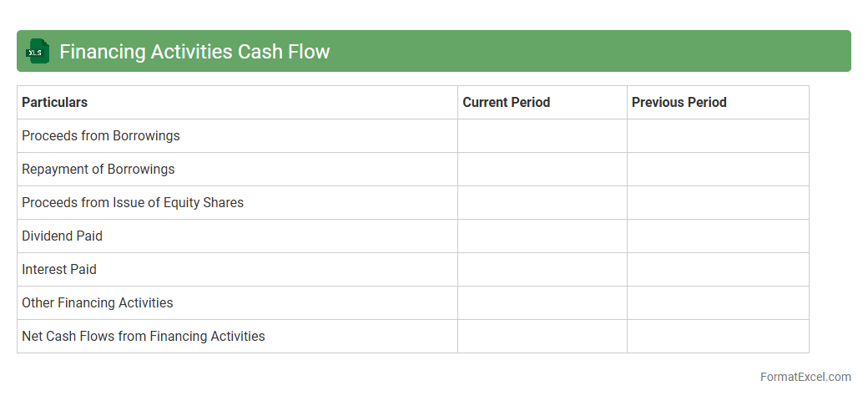Click the Dividend Paid row label
Image resolution: width=868 pixels, height=401 pixels.
pos(63,236)
